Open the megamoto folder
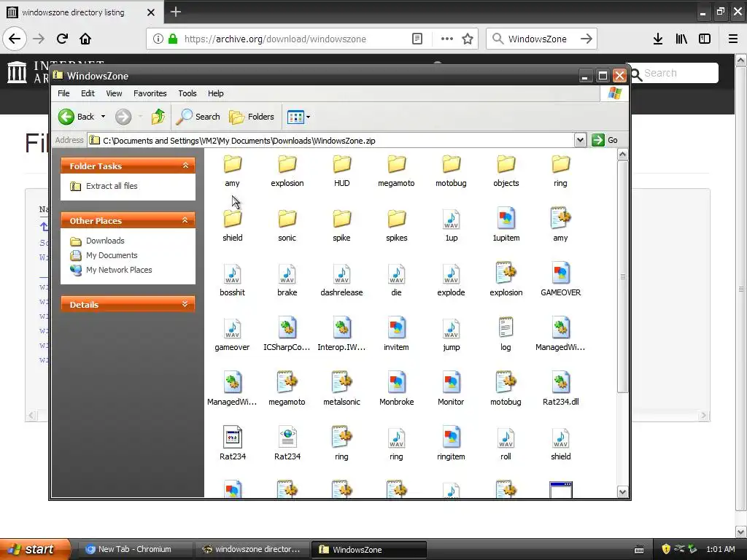The image size is (747, 560). [396, 171]
